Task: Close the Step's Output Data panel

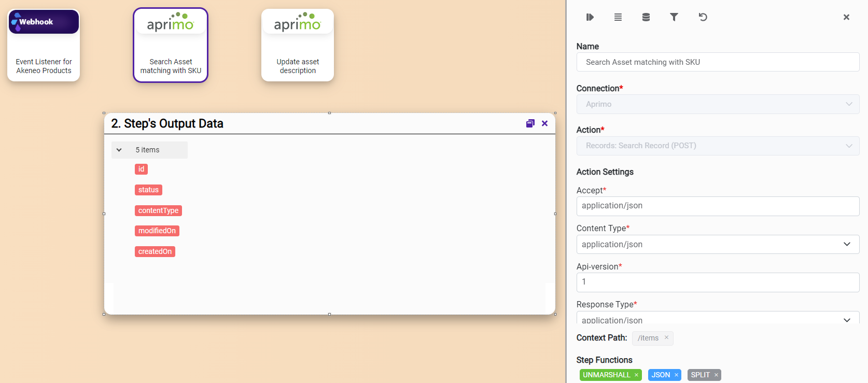Action: pyautogui.click(x=544, y=123)
